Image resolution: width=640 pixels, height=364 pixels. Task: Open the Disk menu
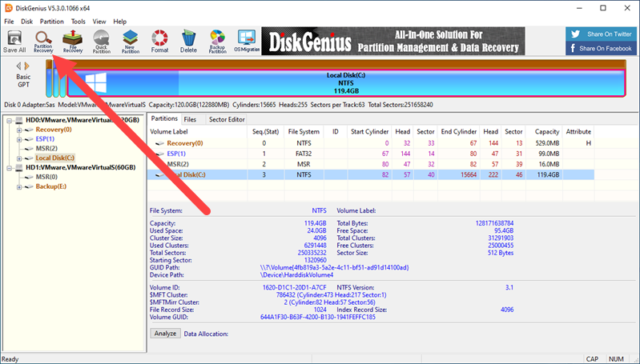pos(27,21)
